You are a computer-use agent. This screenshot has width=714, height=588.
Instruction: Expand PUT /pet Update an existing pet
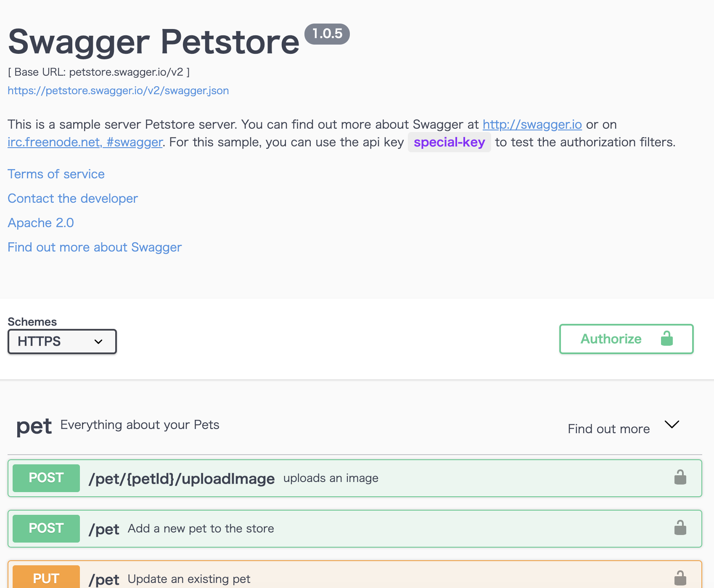[x=104, y=580]
